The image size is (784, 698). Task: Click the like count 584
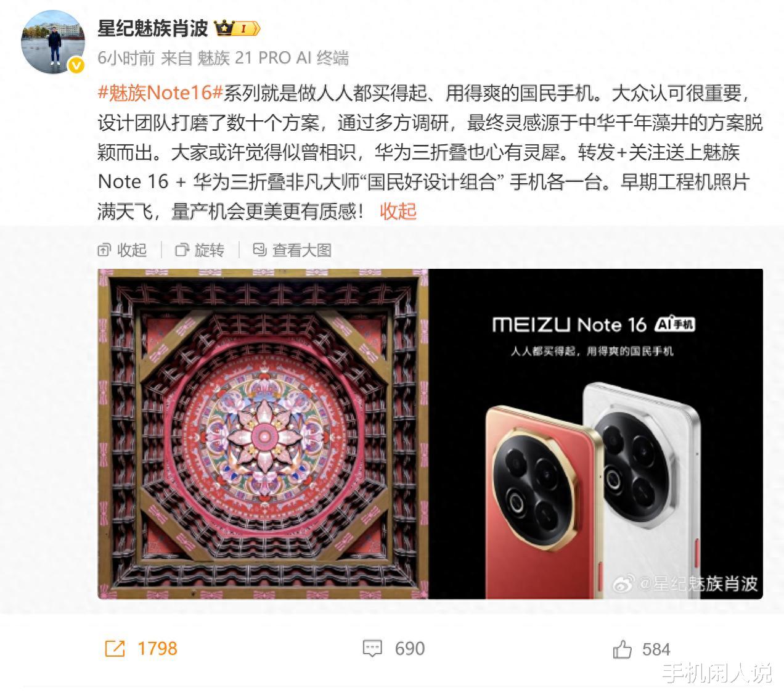pyautogui.click(x=656, y=649)
